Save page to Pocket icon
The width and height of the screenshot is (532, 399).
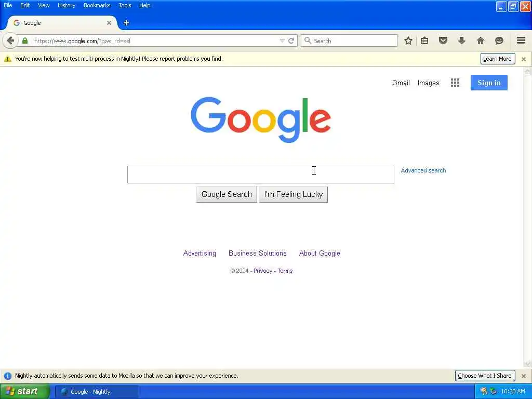tap(443, 41)
